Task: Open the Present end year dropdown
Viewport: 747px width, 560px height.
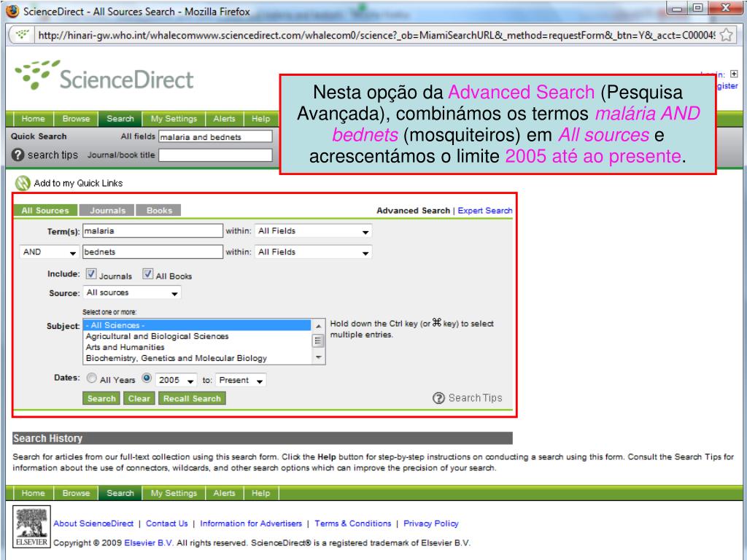Action: point(241,380)
